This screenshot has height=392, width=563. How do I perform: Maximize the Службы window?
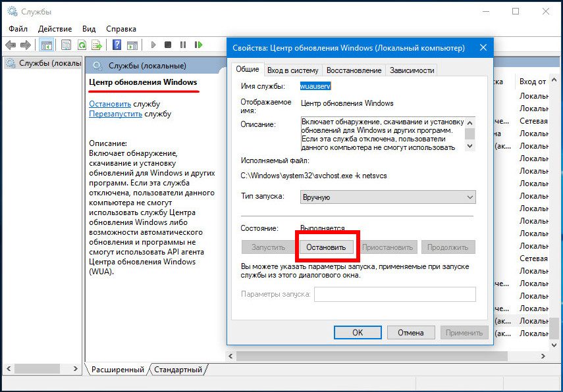click(516, 11)
